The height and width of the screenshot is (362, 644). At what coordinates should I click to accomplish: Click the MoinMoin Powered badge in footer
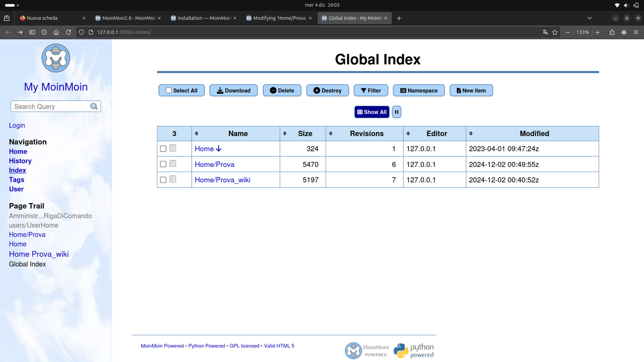click(367, 350)
